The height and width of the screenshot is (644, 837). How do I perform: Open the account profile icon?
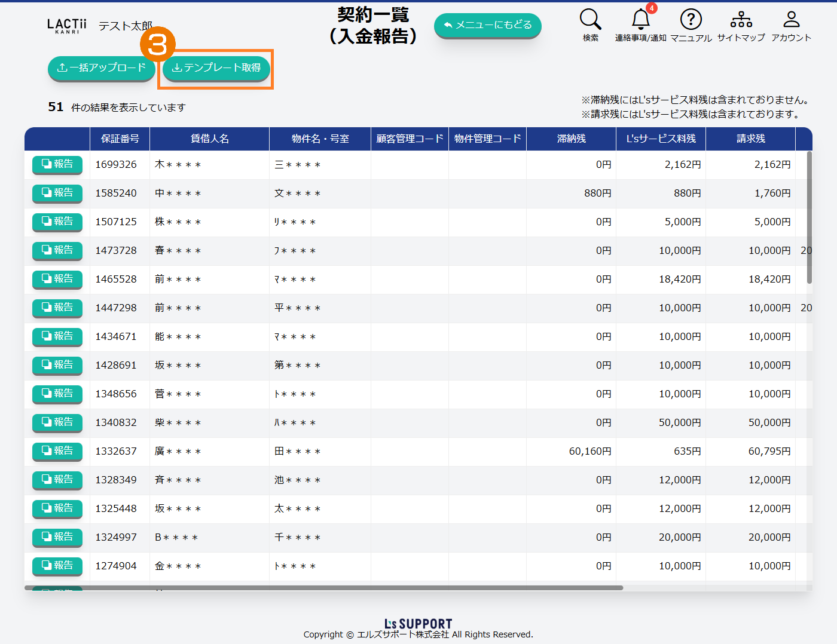791,20
